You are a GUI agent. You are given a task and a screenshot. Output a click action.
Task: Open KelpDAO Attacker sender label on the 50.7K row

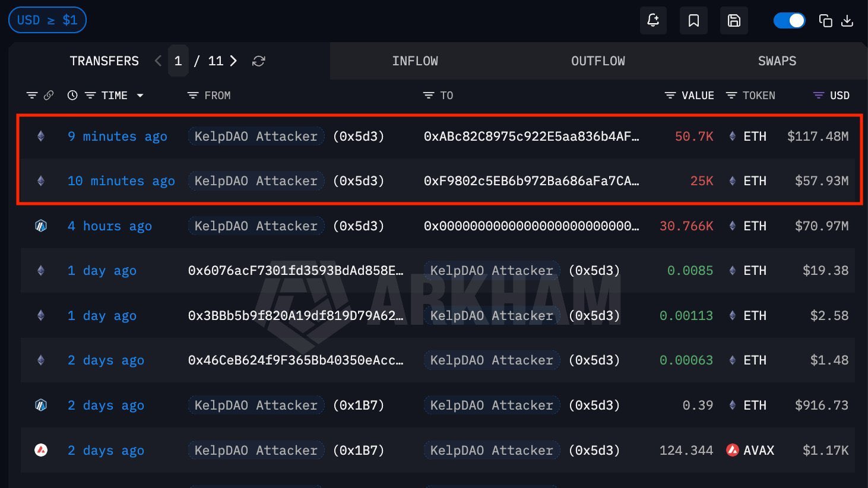[x=256, y=137]
